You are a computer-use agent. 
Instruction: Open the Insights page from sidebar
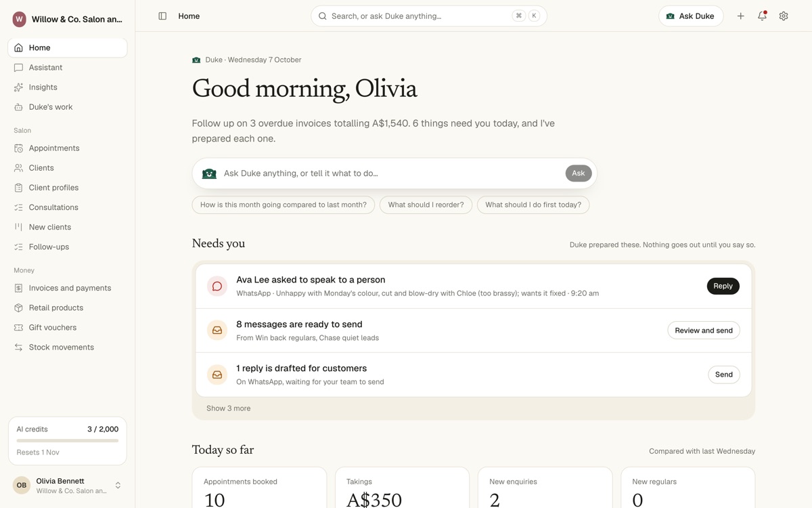point(68,87)
